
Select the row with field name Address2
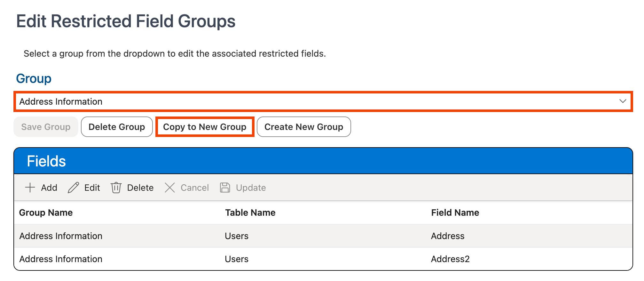pos(450,259)
